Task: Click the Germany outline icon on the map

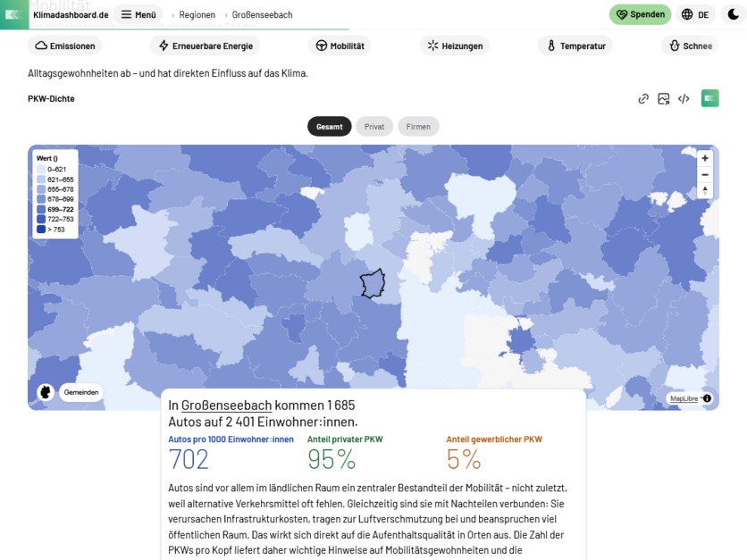Action: (45, 391)
